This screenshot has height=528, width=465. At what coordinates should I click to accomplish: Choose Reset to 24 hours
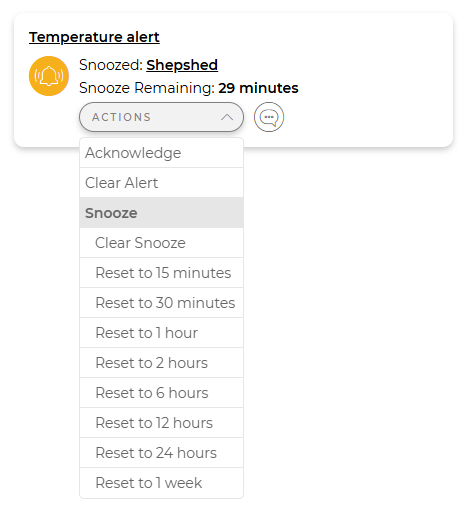161,453
